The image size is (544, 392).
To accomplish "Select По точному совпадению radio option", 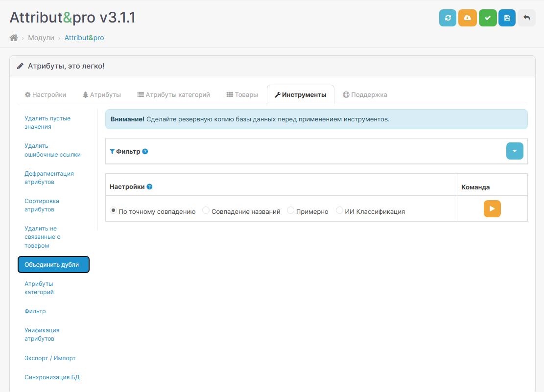I will [113, 210].
